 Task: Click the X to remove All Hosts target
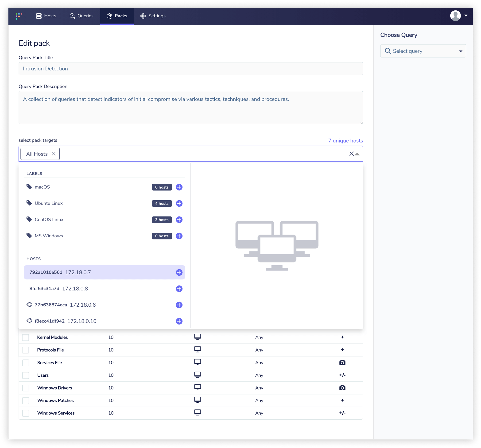point(54,154)
